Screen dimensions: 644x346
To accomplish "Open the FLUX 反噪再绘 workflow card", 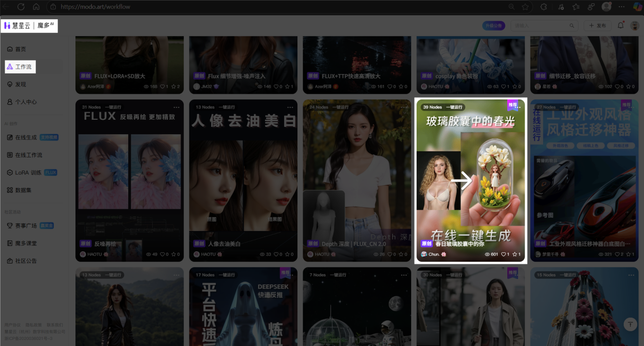I will click(x=130, y=181).
